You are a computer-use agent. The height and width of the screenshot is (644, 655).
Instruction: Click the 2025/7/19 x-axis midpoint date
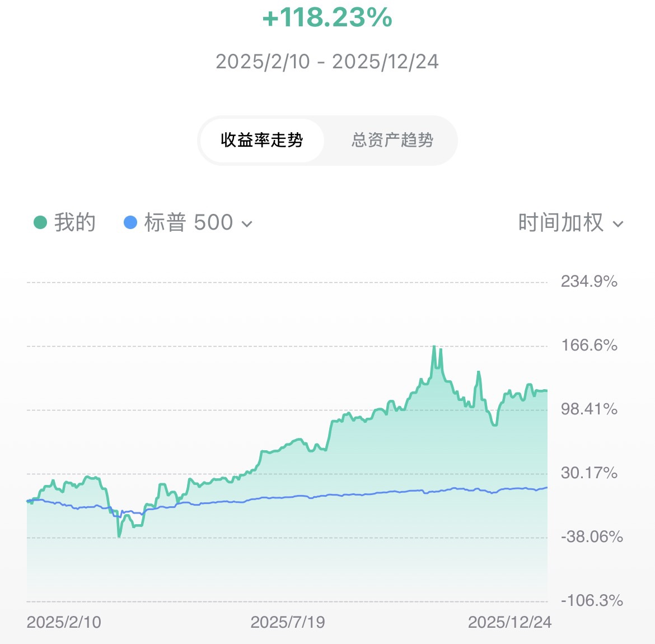pos(288,622)
